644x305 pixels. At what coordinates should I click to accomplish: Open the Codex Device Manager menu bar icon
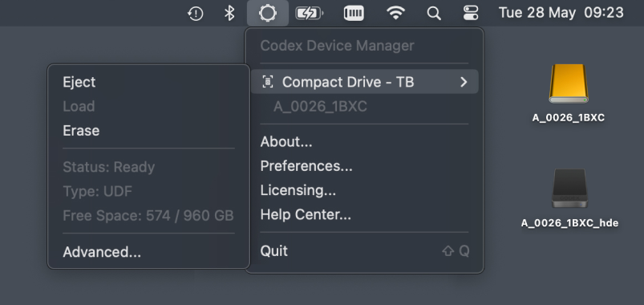268,13
